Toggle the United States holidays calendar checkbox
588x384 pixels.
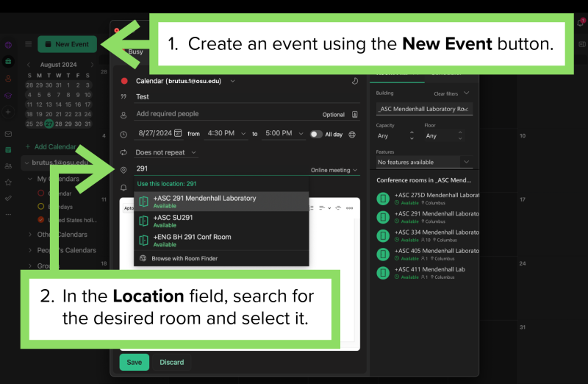tap(41, 220)
